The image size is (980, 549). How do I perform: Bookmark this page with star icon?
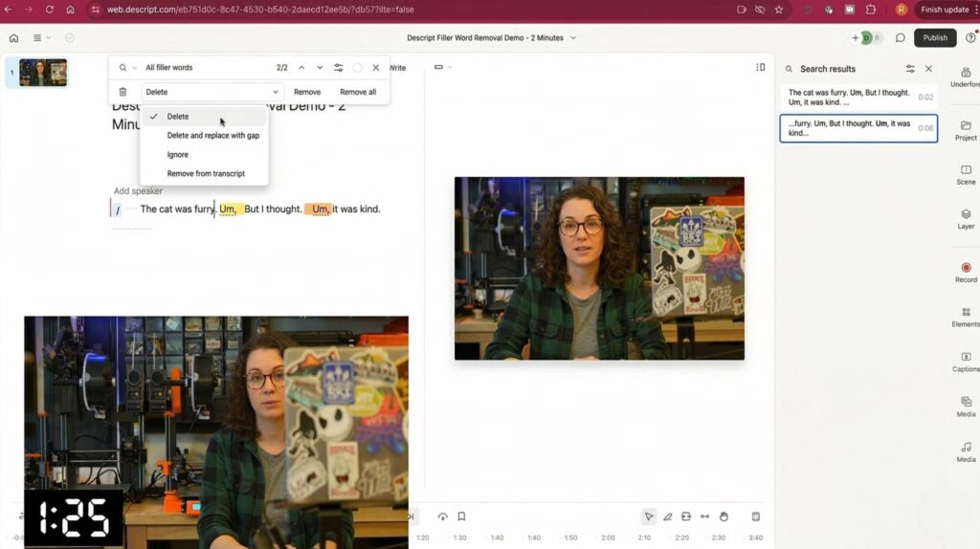[779, 10]
